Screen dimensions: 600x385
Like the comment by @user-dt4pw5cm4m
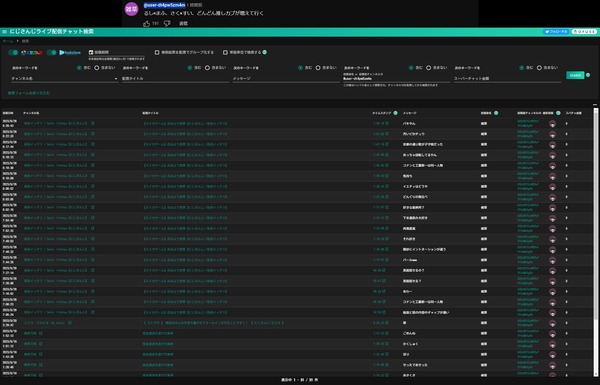pos(146,24)
